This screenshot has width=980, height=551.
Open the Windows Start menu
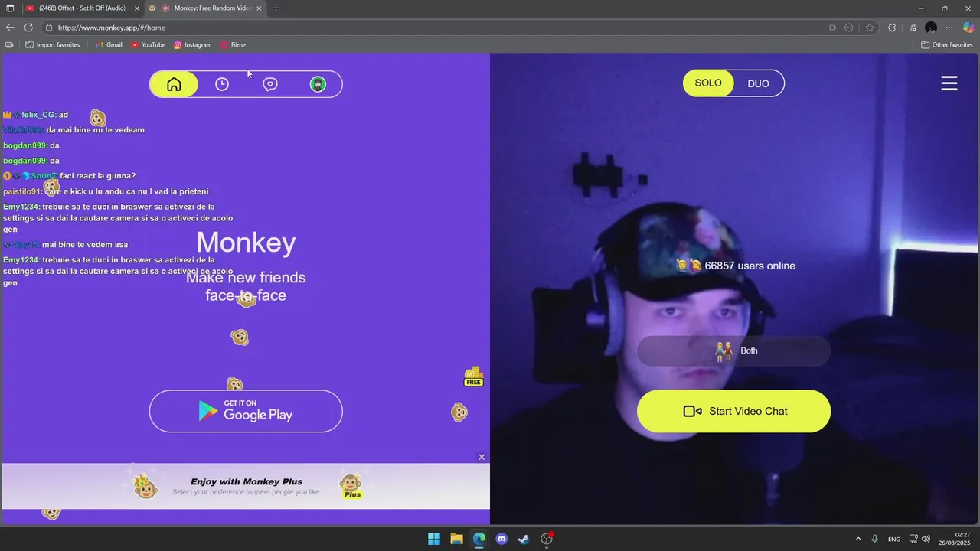click(434, 539)
